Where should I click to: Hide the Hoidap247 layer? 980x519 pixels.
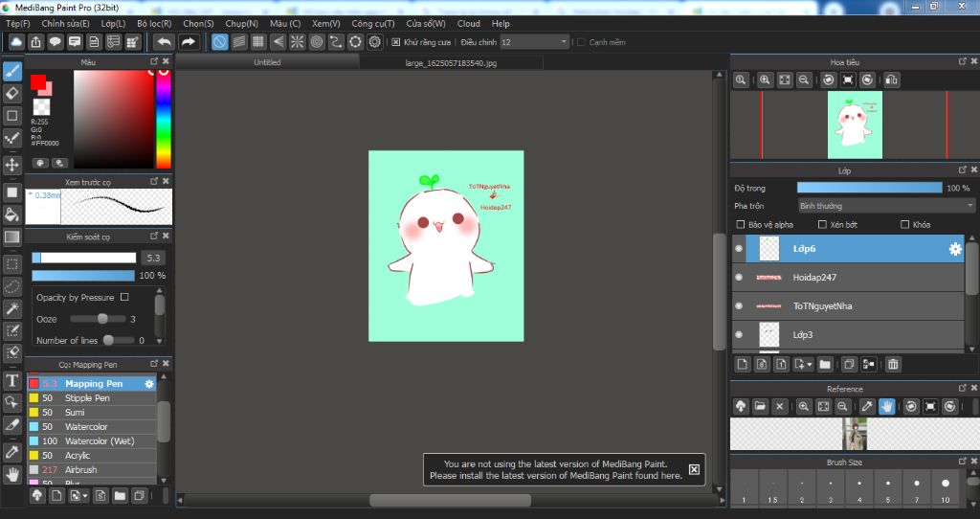pyautogui.click(x=739, y=277)
